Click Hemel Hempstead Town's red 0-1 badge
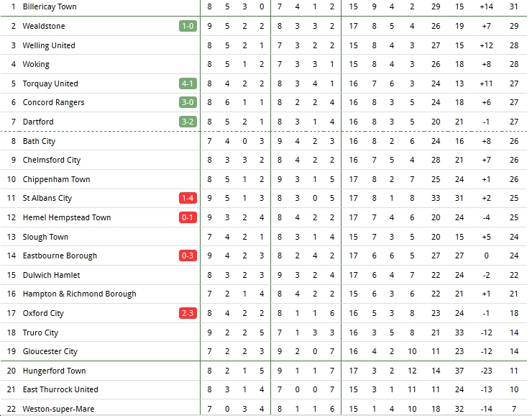 point(188,217)
